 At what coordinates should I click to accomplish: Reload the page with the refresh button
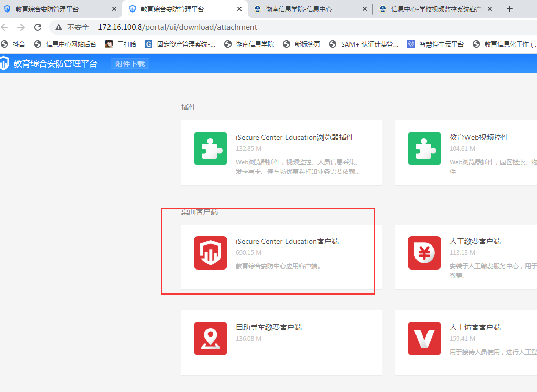pos(38,27)
